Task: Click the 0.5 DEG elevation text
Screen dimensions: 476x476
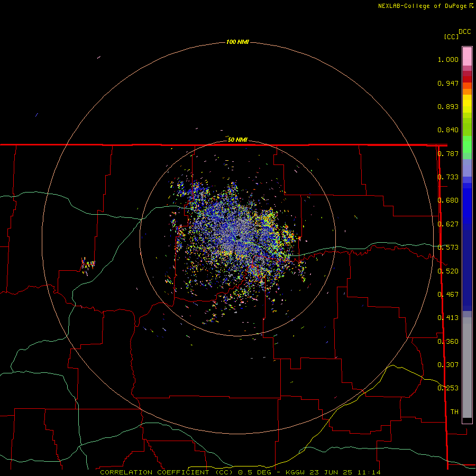Action: click(254, 472)
